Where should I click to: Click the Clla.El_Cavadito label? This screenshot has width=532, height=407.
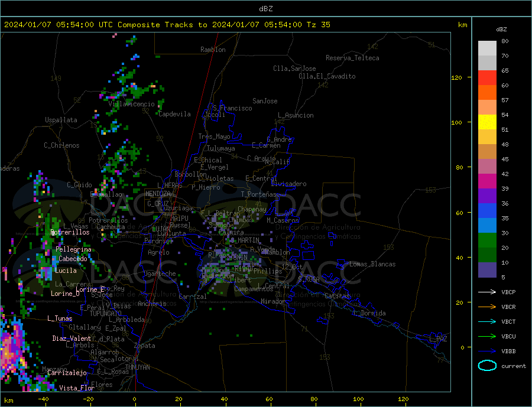pos(327,76)
